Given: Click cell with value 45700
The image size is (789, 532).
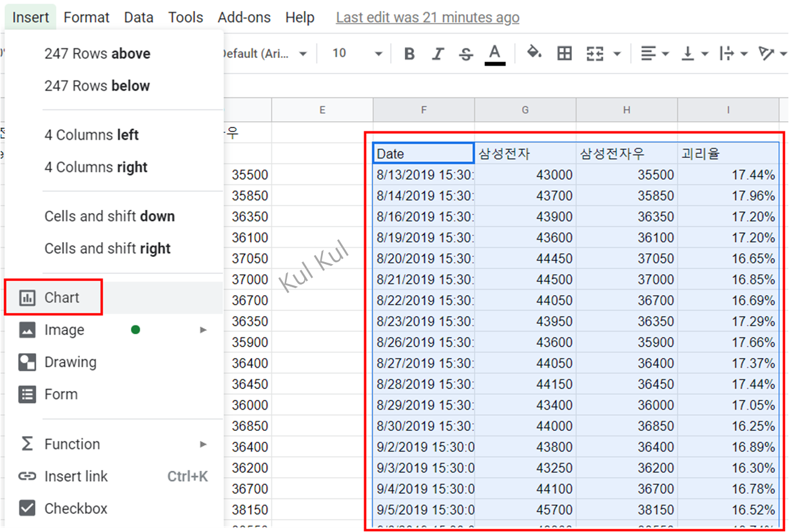Looking at the screenshot, I should pos(525,509).
